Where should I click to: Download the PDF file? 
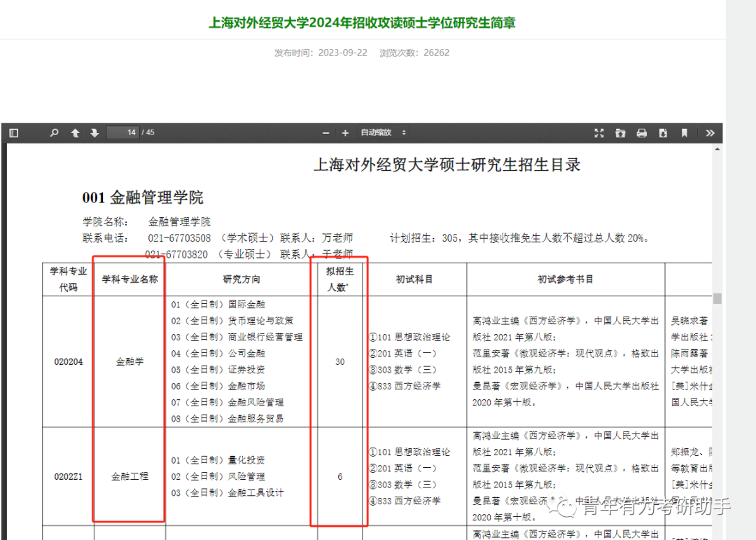[663, 132]
